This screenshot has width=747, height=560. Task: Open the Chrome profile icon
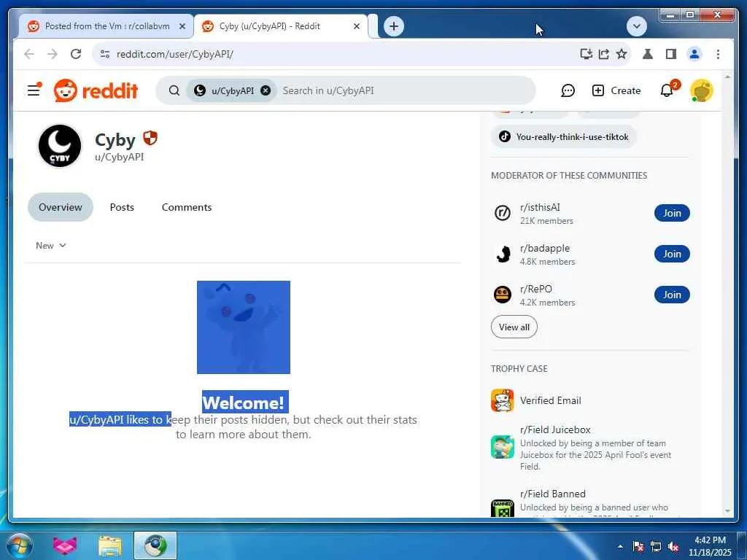(694, 54)
